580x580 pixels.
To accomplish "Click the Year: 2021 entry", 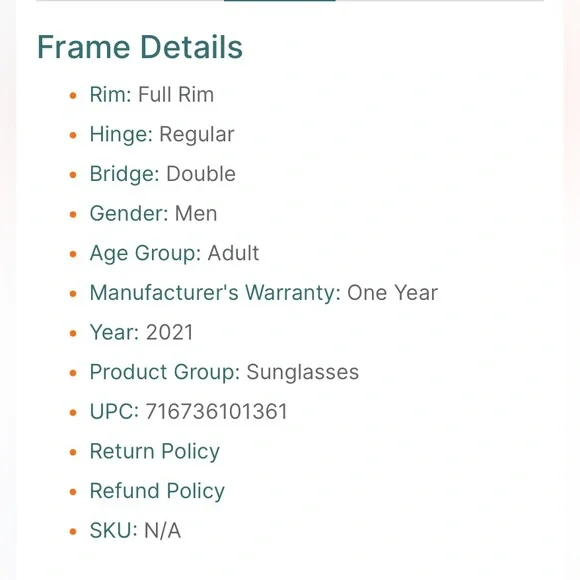I will tap(142, 332).
